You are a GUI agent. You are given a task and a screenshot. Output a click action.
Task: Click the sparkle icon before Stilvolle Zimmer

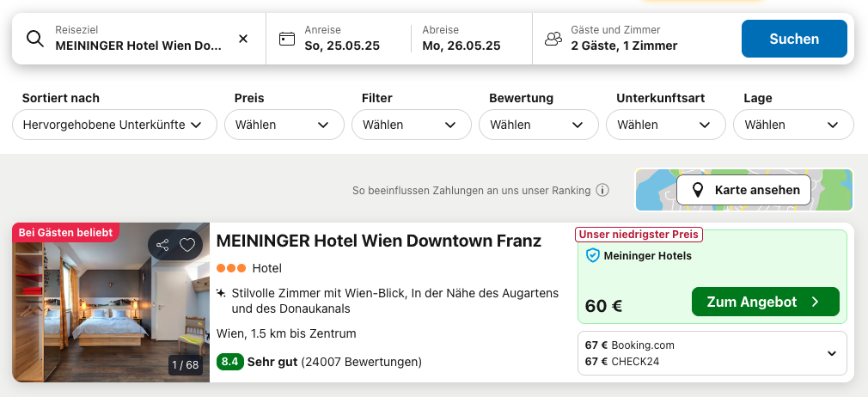tap(221, 293)
